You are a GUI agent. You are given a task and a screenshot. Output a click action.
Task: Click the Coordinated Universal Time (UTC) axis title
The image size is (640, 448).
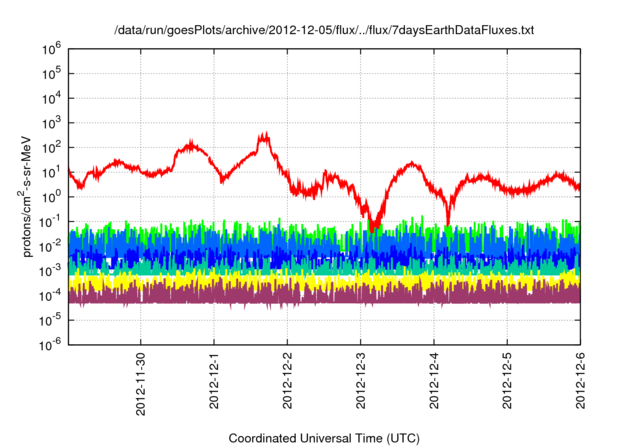click(x=324, y=439)
